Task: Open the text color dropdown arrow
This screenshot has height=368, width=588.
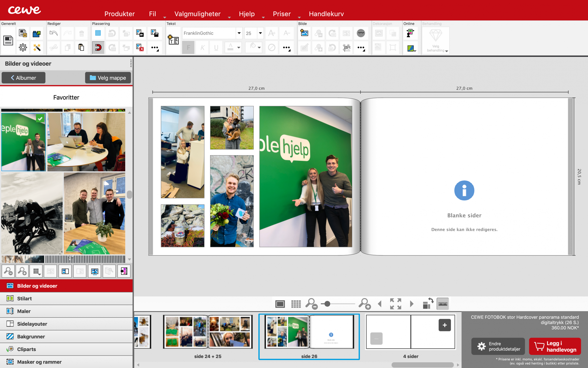Action: tap(239, 48)
